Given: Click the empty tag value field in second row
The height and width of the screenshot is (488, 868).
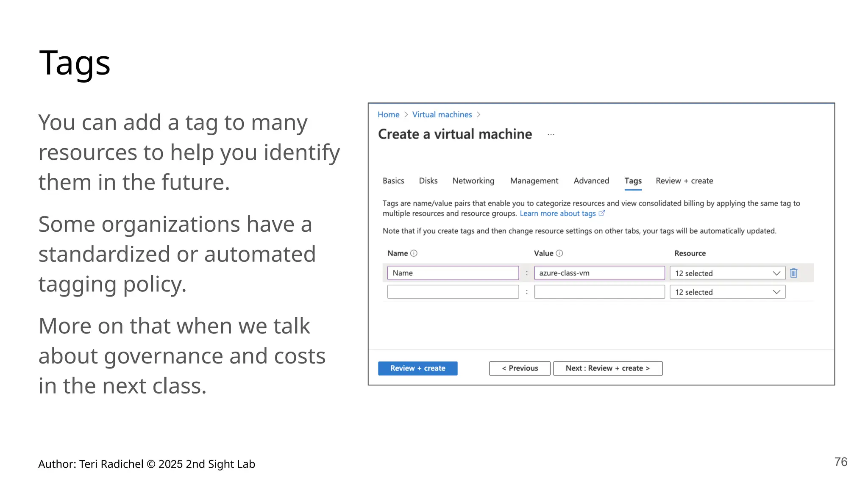Looking at the screenshot, I should click(x=599, y=292).
